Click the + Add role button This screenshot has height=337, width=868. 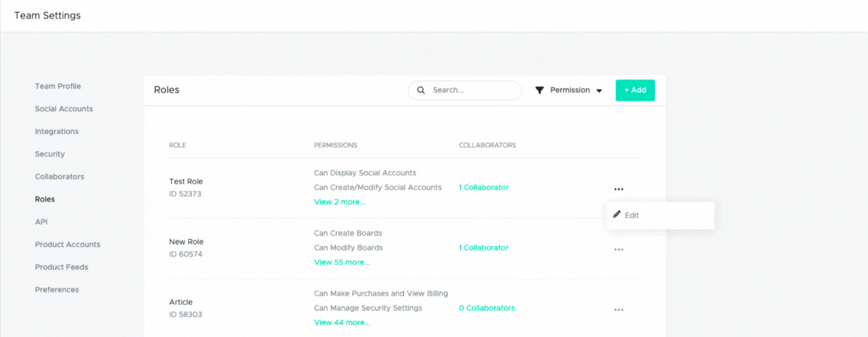click(x=635, y=90)
